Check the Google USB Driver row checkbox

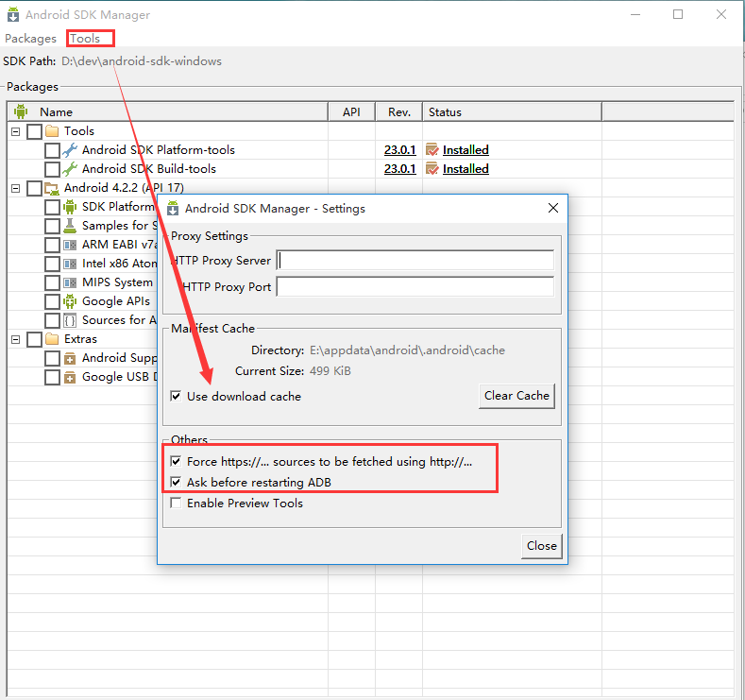[52, 377]
